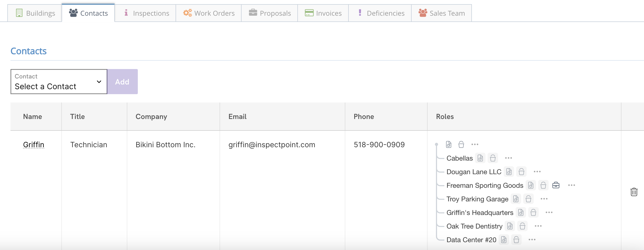
Task: Click the report icon in the top roles row
Action: tap(449, 144)
